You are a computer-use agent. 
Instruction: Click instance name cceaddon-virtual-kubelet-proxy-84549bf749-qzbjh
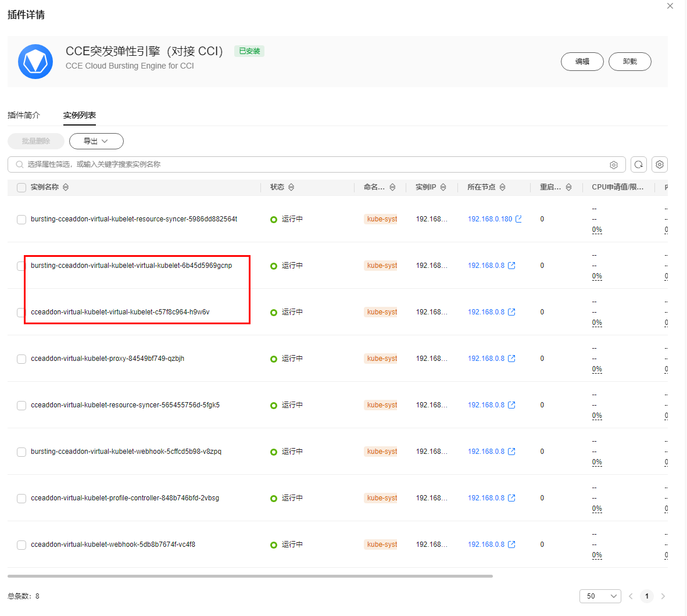click(x=108, y=359)
